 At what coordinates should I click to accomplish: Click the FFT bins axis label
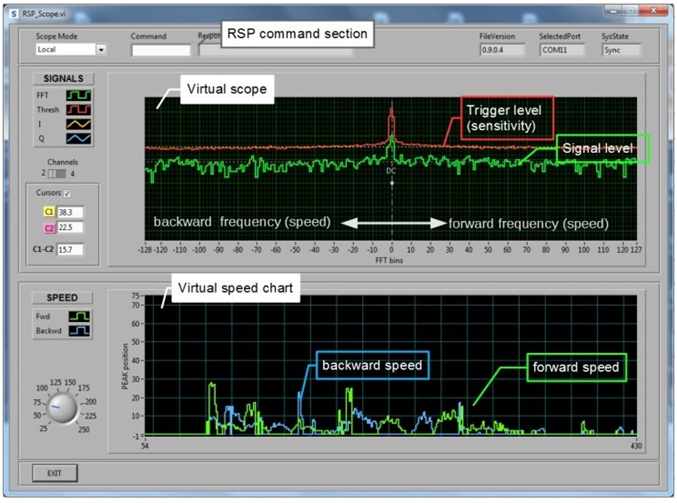(x=389, y=260)
